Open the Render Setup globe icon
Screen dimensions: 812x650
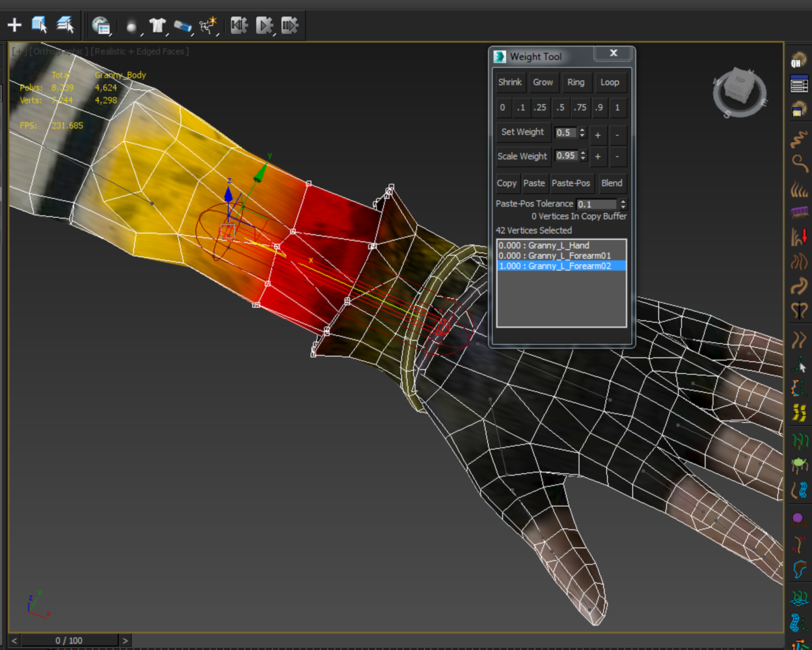pos(101,26)
